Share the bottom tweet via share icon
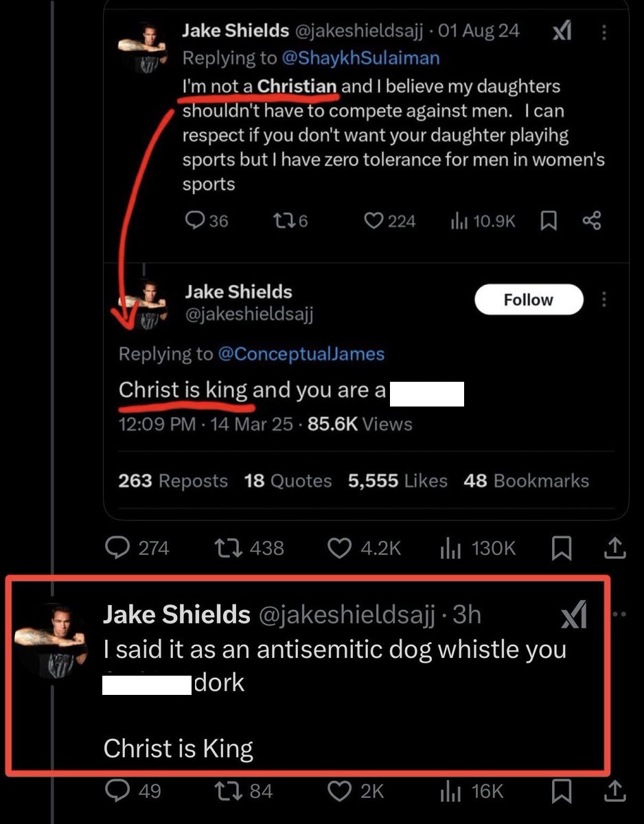Image resolution: width=644 pixels, height=824 pixels. click(x=614, y=791)
